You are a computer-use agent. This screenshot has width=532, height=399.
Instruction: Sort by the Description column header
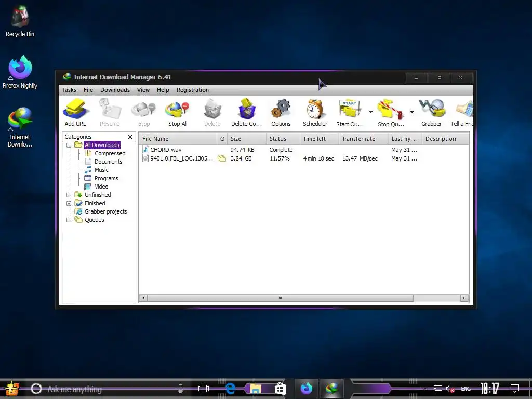click(445, 139)
